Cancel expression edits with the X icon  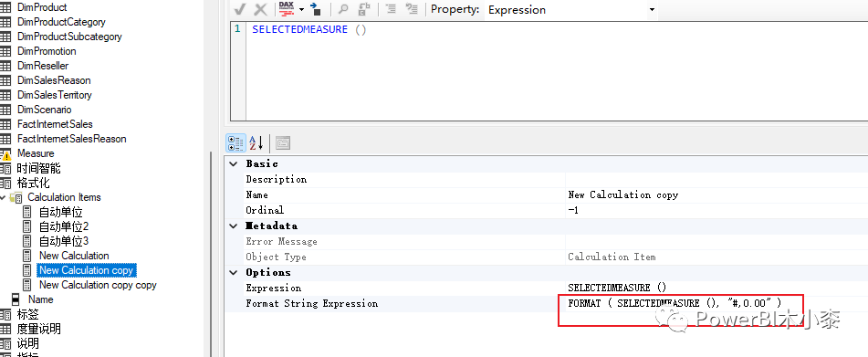click(x=261, y=9)
